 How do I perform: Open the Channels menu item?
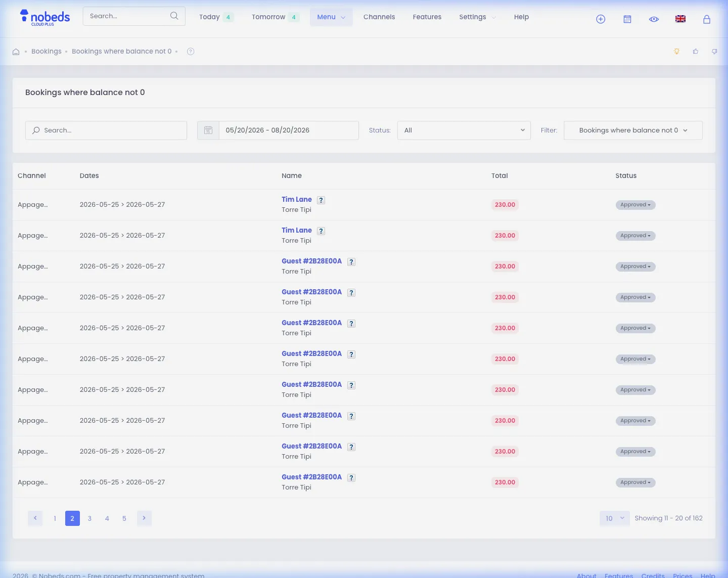click(379, 17)
